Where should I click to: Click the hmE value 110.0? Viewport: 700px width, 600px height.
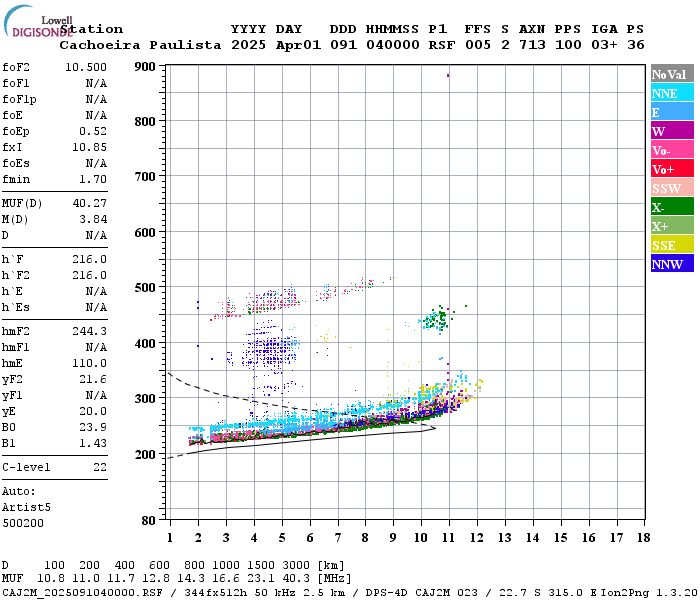click(x=89, y=363)
